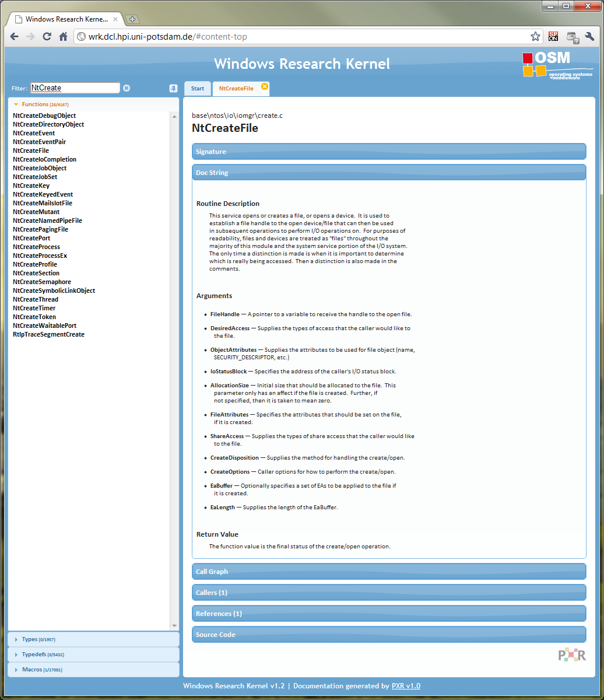Reload the current page
604x700 pixels.
47,37
